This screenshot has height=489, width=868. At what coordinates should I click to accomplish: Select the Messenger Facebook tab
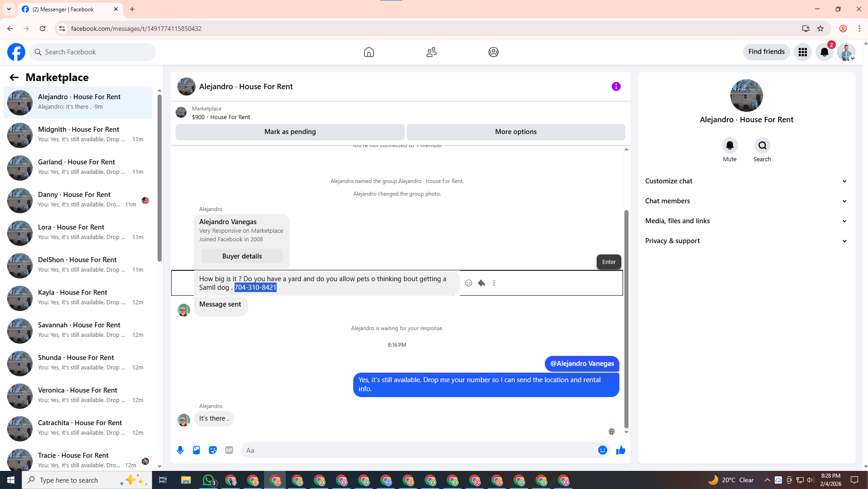tap(71, 9)
